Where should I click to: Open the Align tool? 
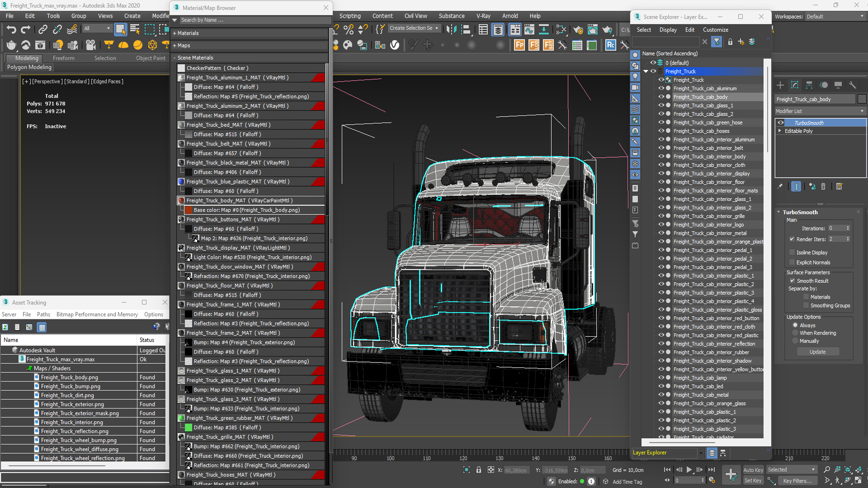click(x=466, y=30)
